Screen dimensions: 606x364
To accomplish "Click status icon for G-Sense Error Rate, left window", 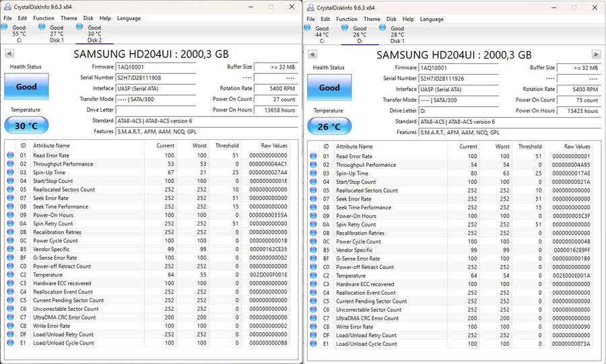I will 10,258.
